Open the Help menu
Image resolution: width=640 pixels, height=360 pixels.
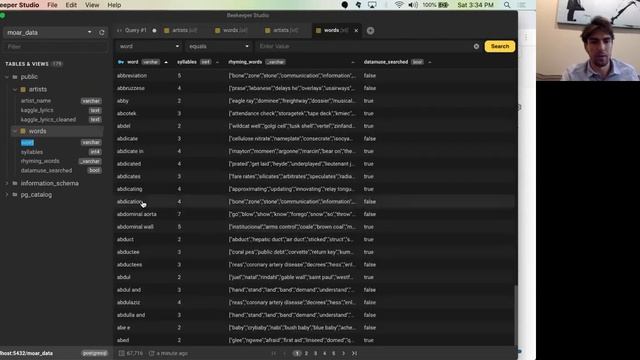114,5
